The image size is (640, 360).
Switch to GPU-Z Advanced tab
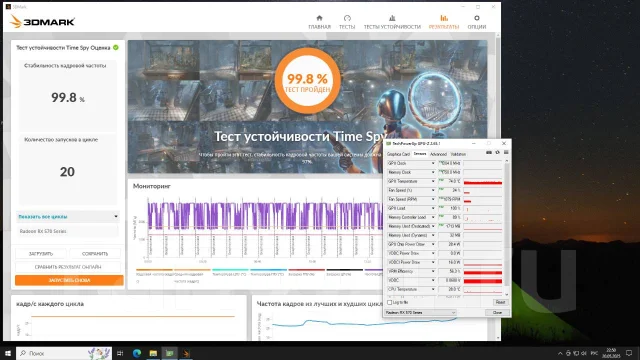[x=438, y=154]
